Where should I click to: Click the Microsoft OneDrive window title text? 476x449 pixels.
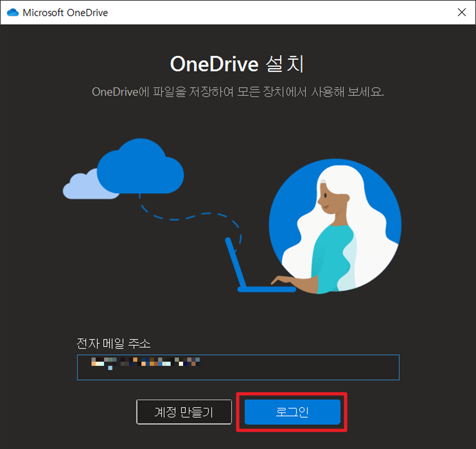[x=67, y=12]
